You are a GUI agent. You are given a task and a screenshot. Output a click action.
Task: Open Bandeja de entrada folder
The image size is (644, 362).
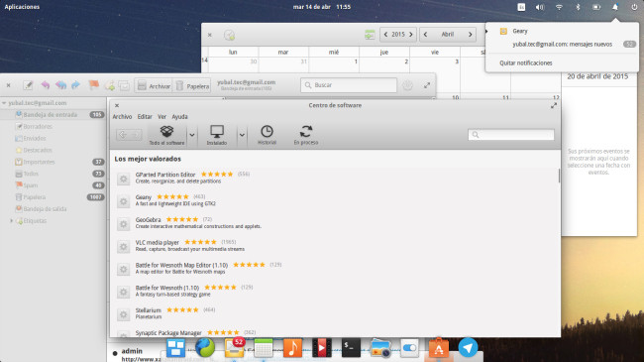coord(54,115)
